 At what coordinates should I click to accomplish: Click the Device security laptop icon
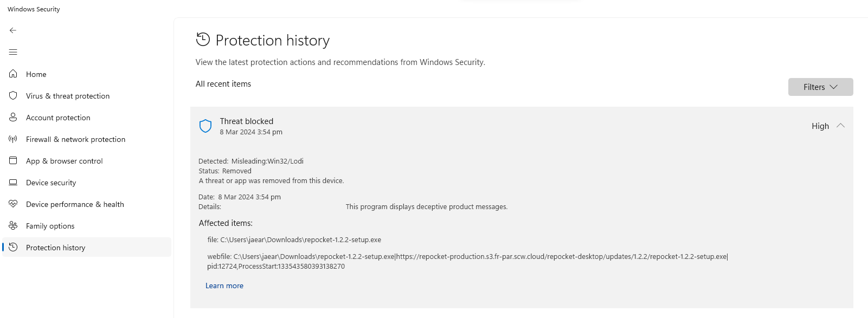[x=13, y=182]
